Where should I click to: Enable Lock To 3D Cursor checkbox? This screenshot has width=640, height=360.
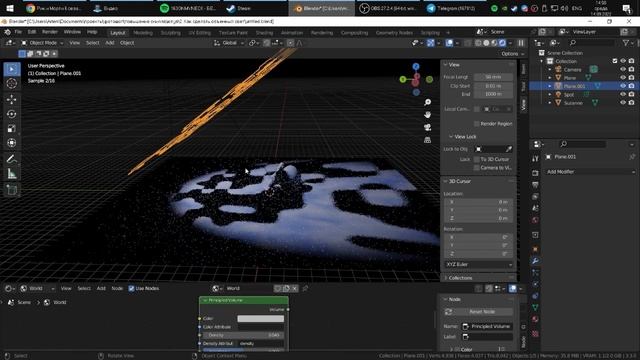pos(476,159)
